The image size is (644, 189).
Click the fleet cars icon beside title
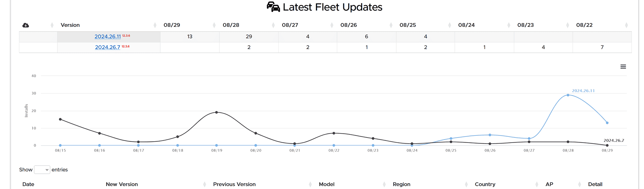[x=273, y=7]
